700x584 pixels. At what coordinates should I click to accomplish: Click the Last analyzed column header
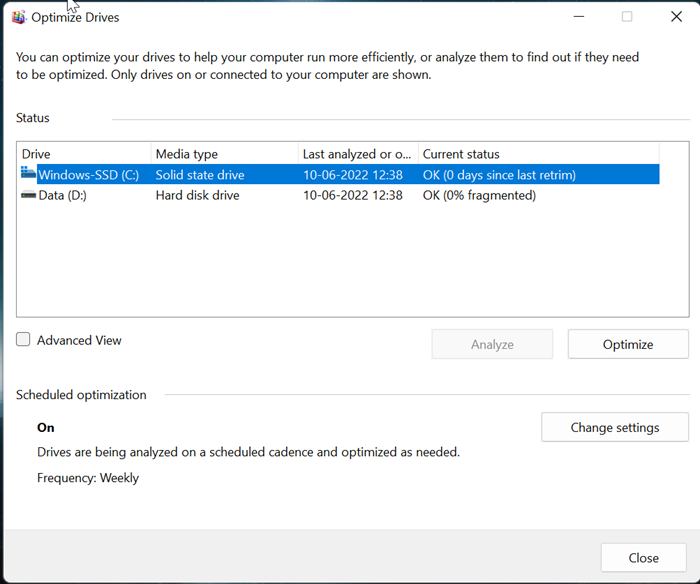tap(357, 154)
